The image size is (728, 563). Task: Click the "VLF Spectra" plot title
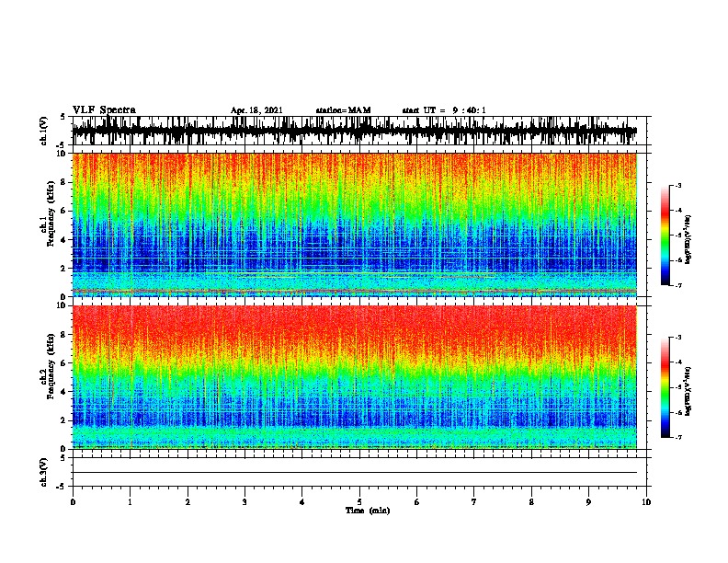pyautogui.click(x=104, y=109)
